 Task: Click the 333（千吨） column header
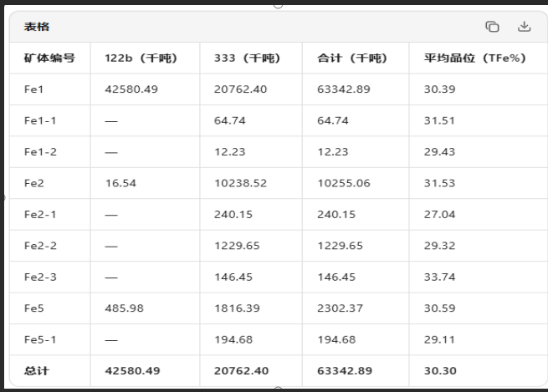point(248,58)
